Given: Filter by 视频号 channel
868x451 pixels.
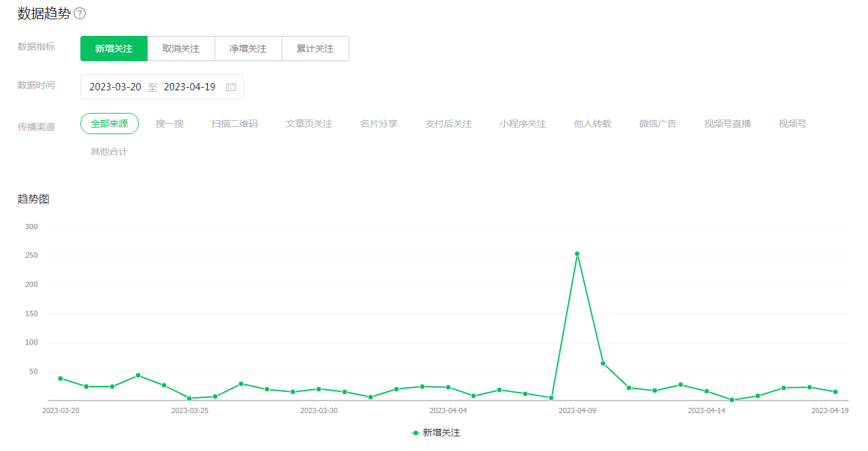Looking at the screenshot, I should pyautogui.click(x=792, y=124).
